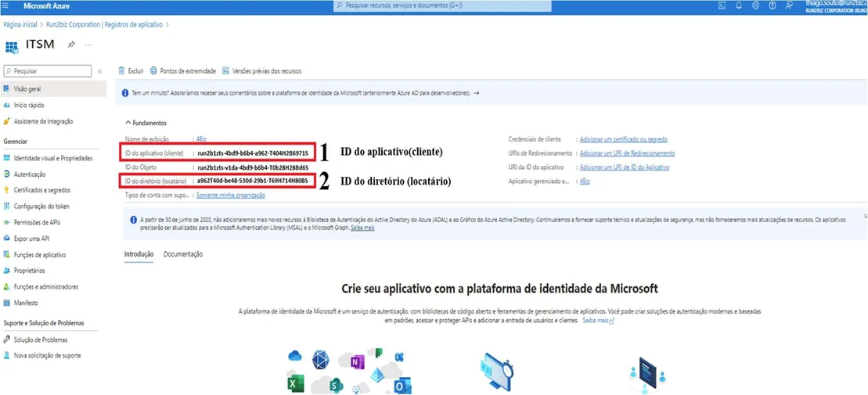Open Cloud Shell from the top bar
The width and height of the screenshot is (868, 395).
coord(722,5)
